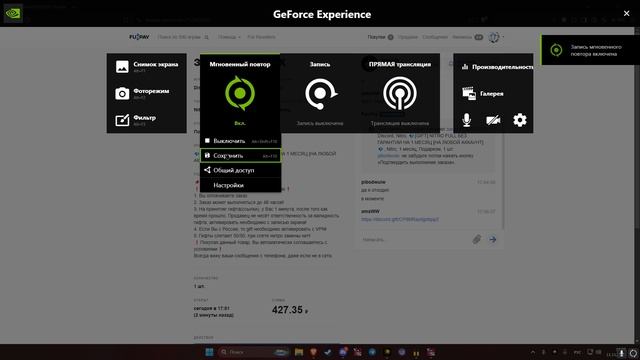The image size is (640, 360).
Task: Open the profile avatar dropdown in the header
Action: point(496,37)
